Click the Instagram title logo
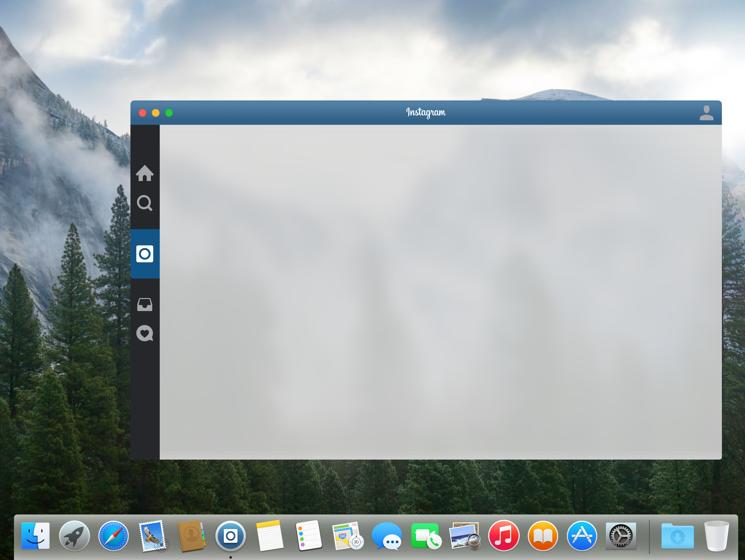The width and height of the screenshot is (745, 560). pyautogui.click(x=426, y=112)
